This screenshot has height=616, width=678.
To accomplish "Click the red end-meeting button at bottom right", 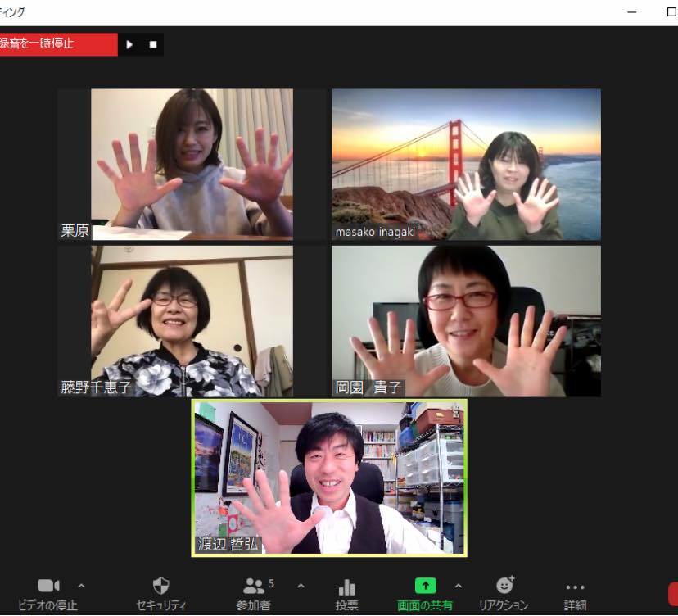I will [673, 594].
